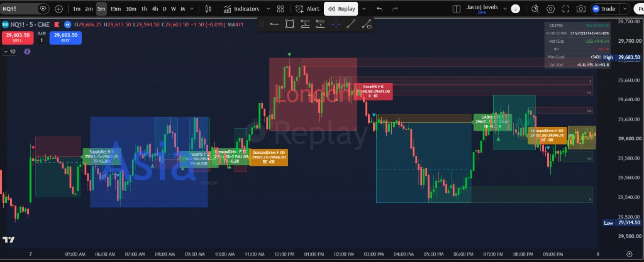The image size is (644, 262).
Task: Click the Save link under layout name
Action: tap(482, 13)
